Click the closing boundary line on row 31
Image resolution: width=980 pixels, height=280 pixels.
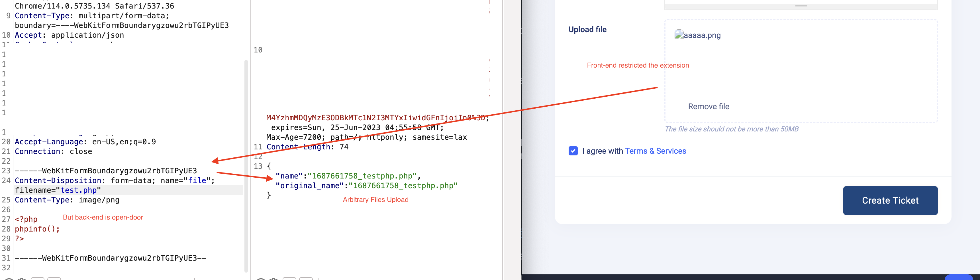[110, 258]
